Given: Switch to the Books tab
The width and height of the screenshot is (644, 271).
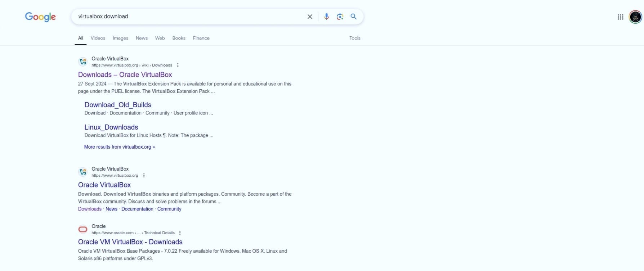Looking at the screenshot, I should [179, 38].
